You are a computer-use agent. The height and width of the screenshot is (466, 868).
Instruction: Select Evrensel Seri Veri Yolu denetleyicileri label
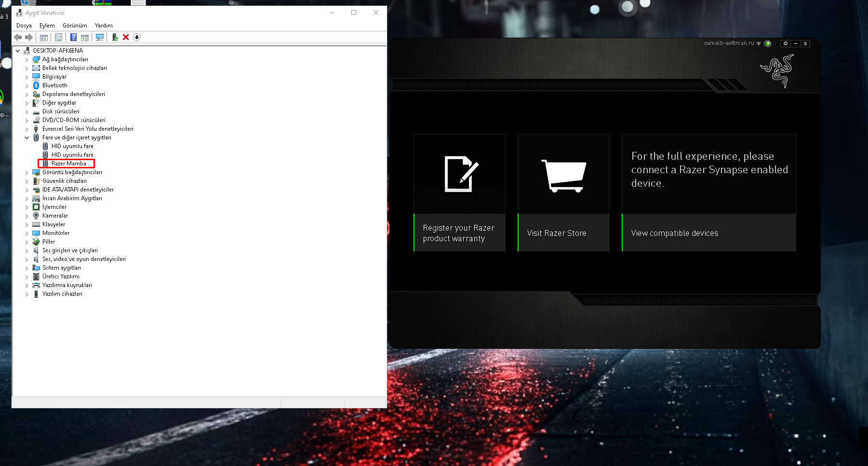(88, 129)
